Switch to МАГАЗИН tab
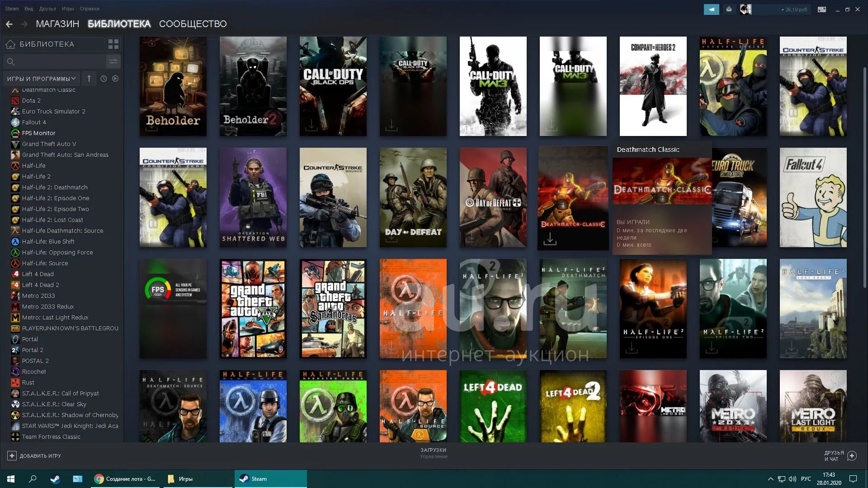This screenshot has height=488, width=868. point(57,24)
